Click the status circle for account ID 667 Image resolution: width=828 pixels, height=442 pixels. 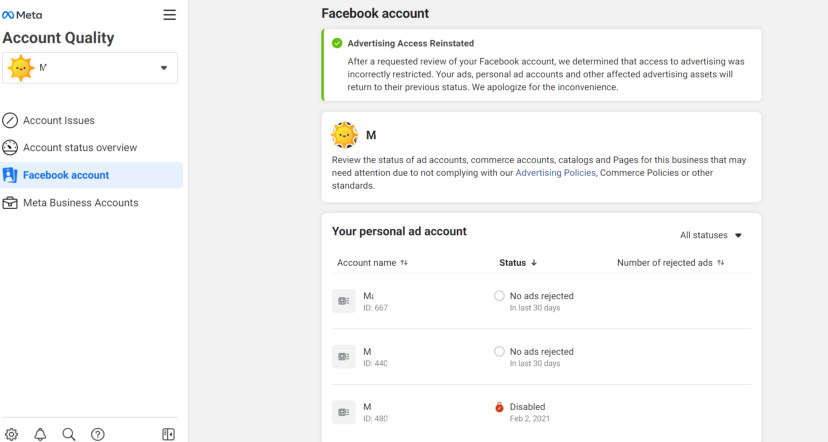point(499,296)
